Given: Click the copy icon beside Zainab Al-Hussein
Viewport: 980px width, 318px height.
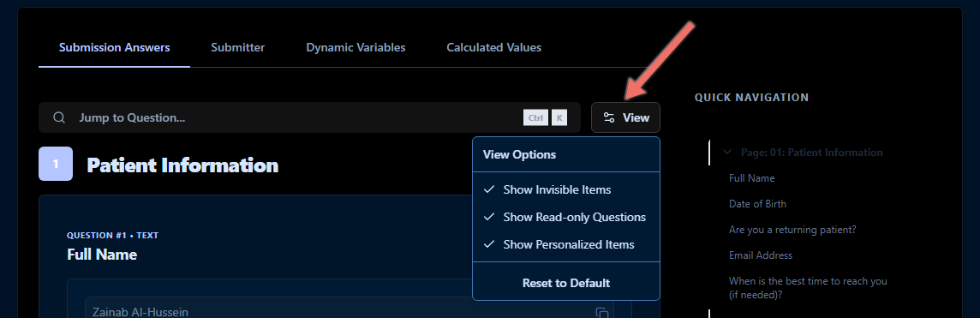Looking at the screenshot, I should pos(602,312).
